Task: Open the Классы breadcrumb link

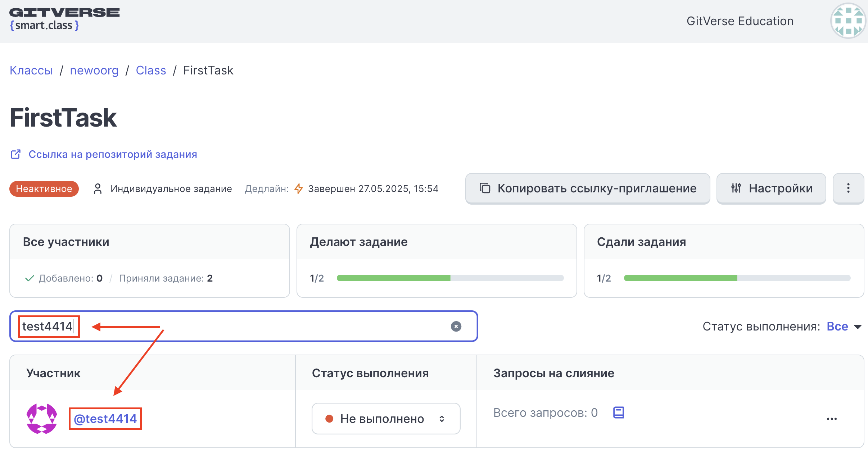Action: coord(31,70)
